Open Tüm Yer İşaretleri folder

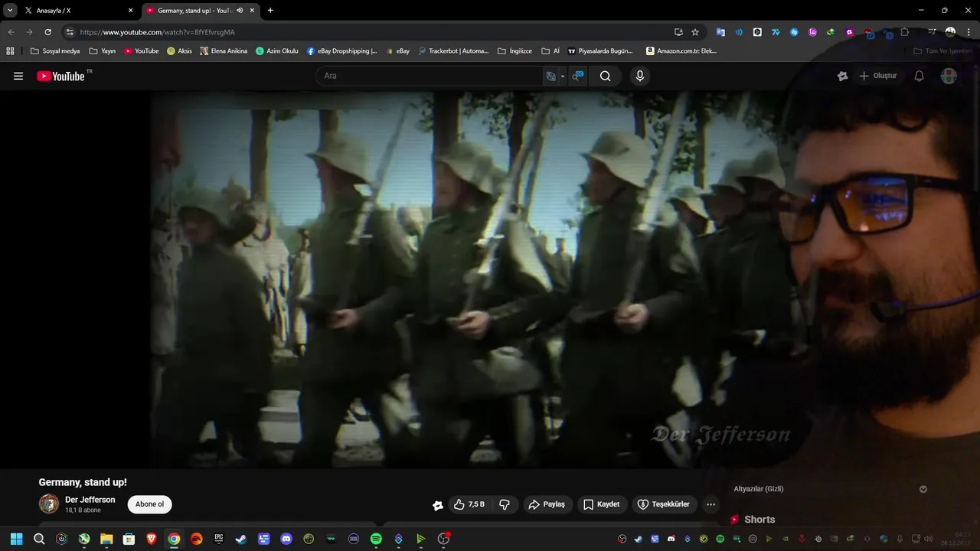pos(942,51)
